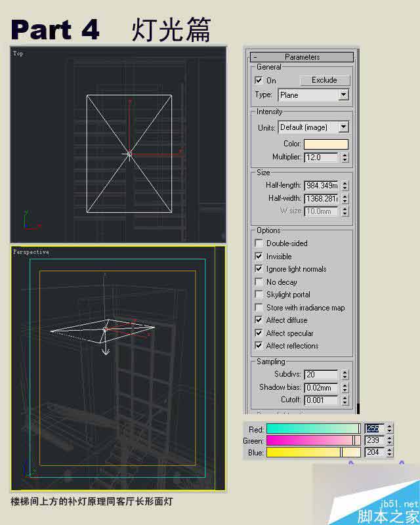Click the Red color slider
The width and height of the screenshot is (420, 525).
pyautogui.click(x=314, y=429)
